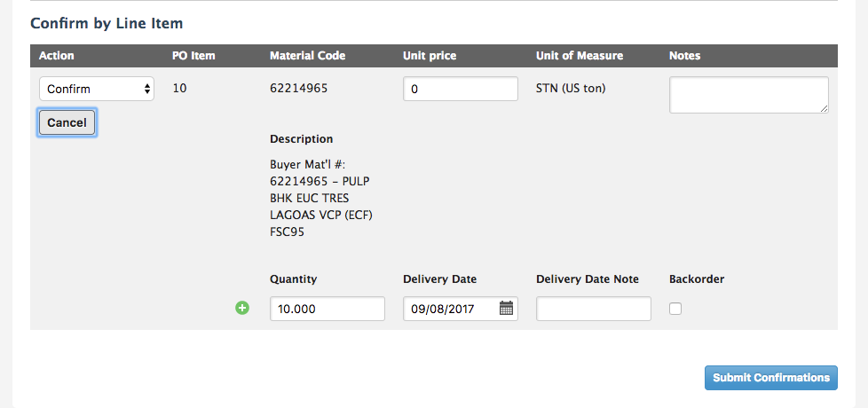Click the green plus add-line icon
The height and width of the screenshot is (408, 868).
coord(242,308)
